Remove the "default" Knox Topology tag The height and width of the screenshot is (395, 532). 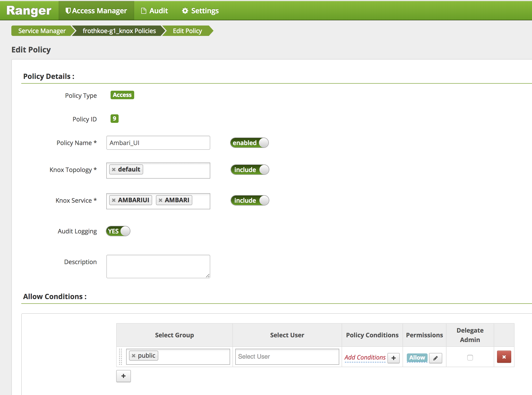pyautogui.click(x=114, y=169)
